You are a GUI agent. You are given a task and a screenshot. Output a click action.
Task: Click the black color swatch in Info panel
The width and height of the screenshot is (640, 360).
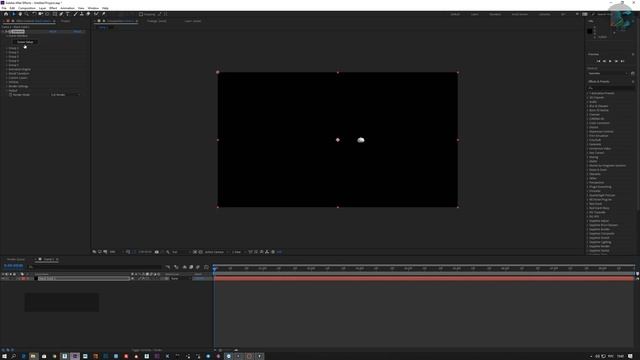point(589,31)
